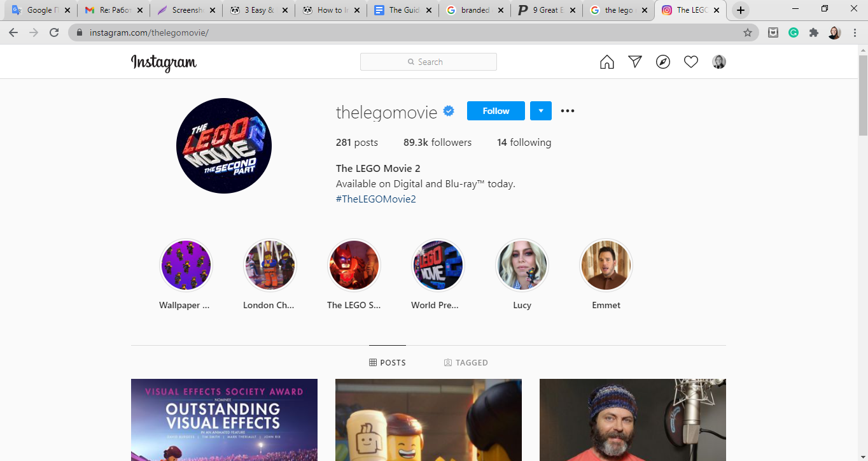Open the Explore compass icon
868x461 pixels.
pos(663,62)
